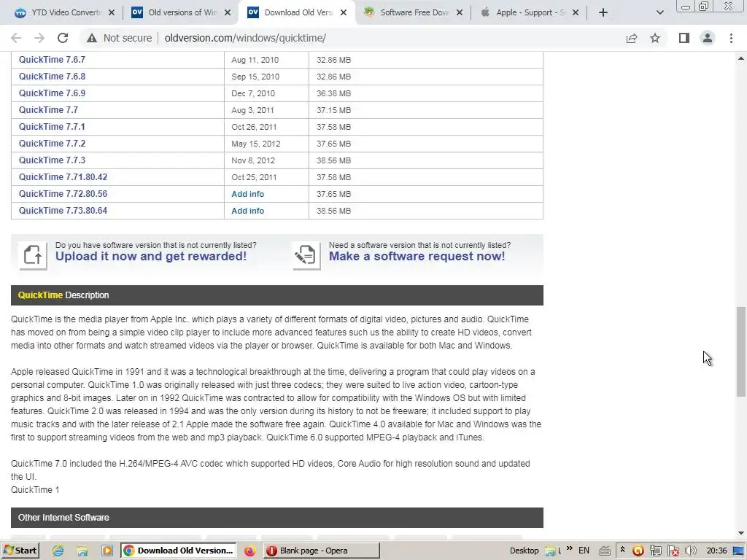The height and width of the screenshot is (560, 747).
Task: Launch Internet Explorer from the taskbar
Action: tap(58, 551)
